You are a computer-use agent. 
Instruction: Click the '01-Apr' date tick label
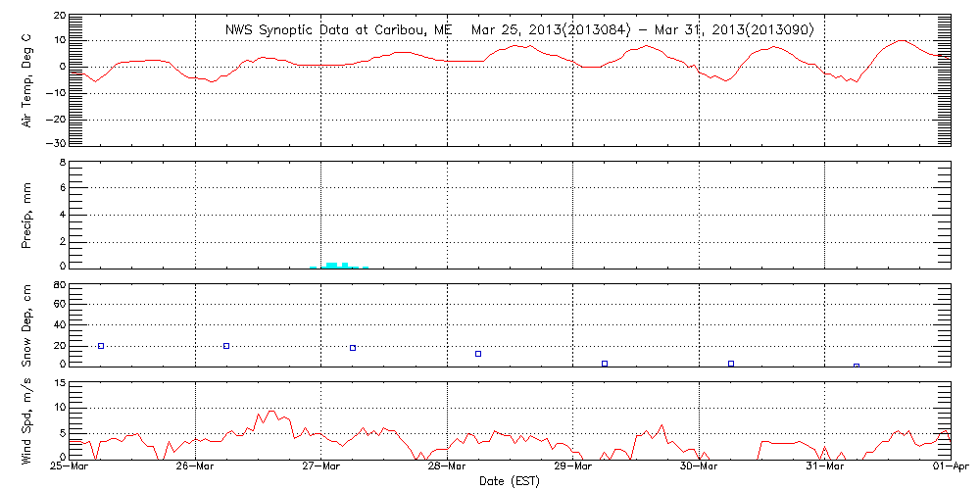952,468
